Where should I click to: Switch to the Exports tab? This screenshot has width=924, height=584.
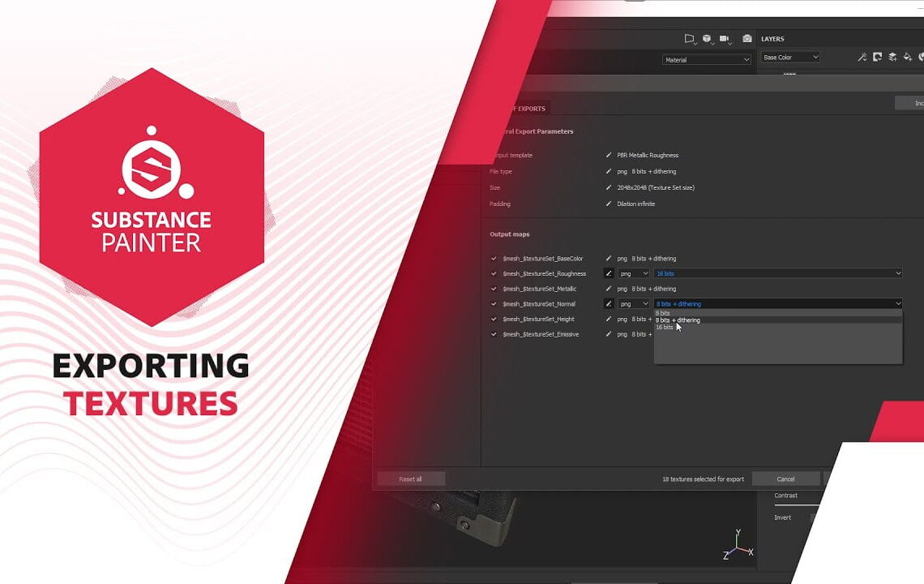(531, 107)
